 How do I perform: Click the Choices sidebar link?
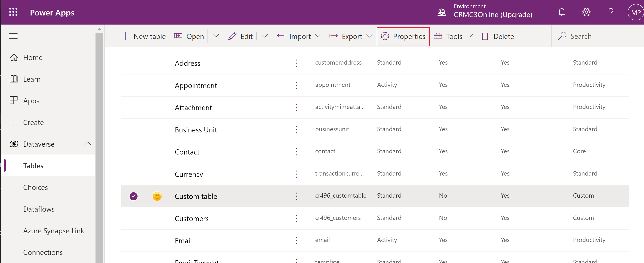coord(35,187)
